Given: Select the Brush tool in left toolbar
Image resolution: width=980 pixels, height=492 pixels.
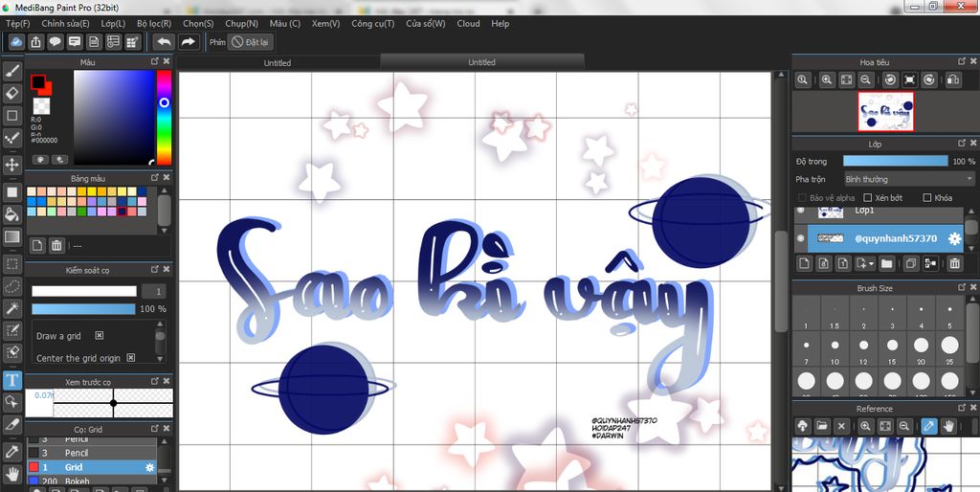Looking at the screenshot, I should (11, 71).
